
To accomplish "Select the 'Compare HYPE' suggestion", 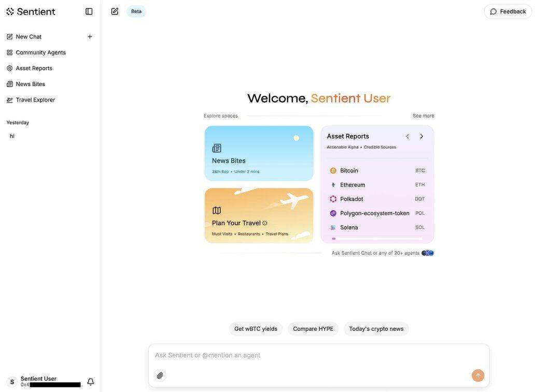I will [313, 329].
